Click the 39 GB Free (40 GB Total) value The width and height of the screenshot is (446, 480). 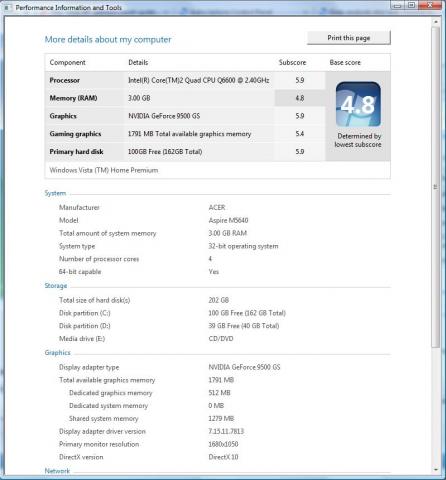pyautogui.click(x=244, y=326)
